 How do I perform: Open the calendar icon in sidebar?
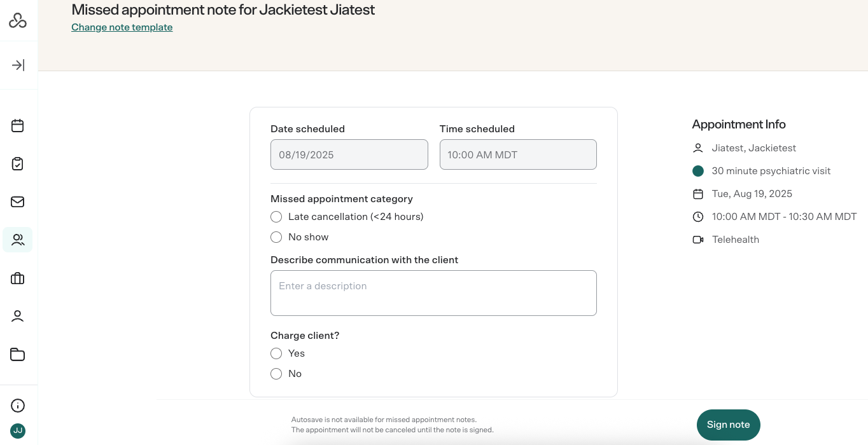[x=18, y=126]
